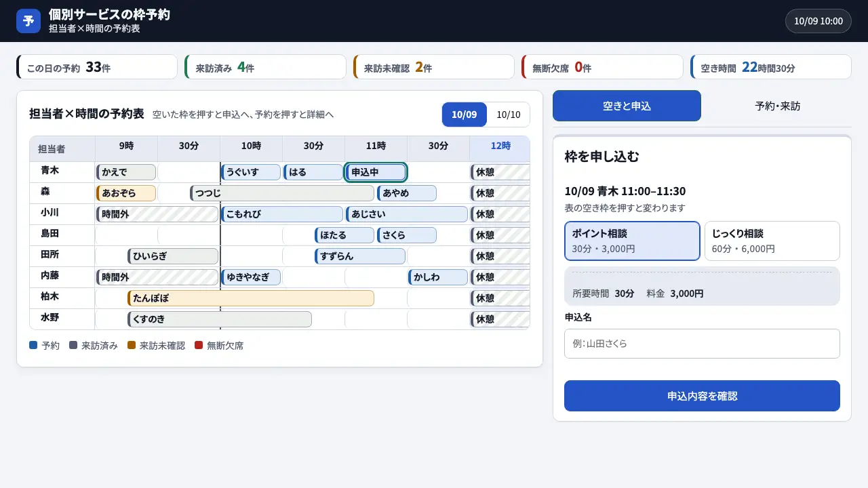Click the 時間外 block in 小川's row

pyautogui.click(x=157, y=214)
